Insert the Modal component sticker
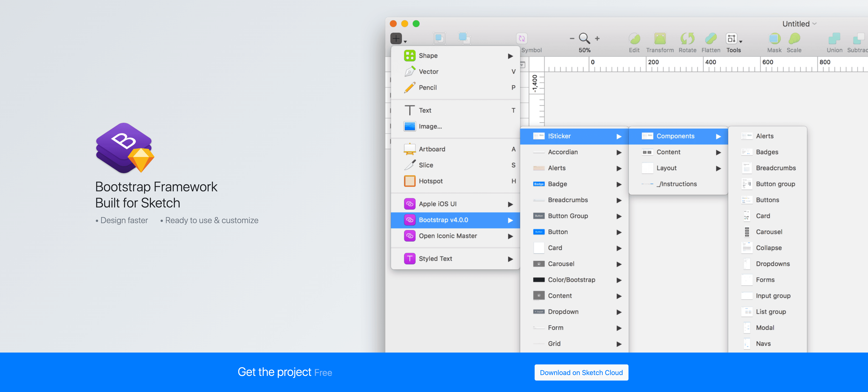The width and height of the screenshot is (868, 392). pos(768,328)
